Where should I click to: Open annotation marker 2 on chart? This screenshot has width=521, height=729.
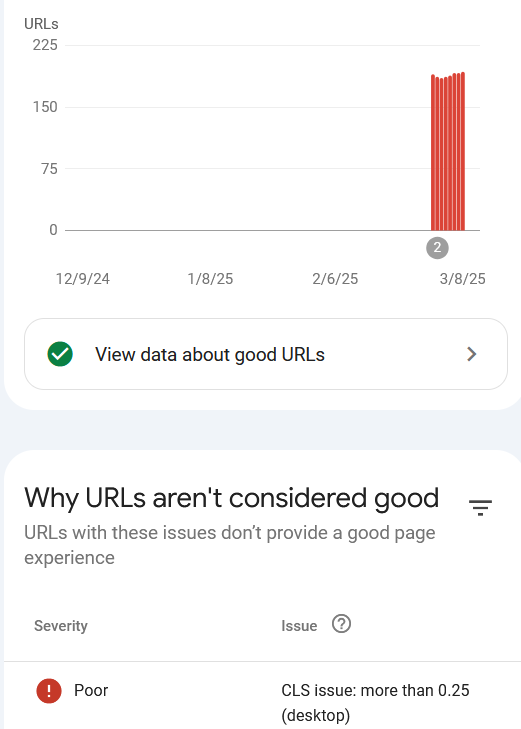[x=437, y=248]
